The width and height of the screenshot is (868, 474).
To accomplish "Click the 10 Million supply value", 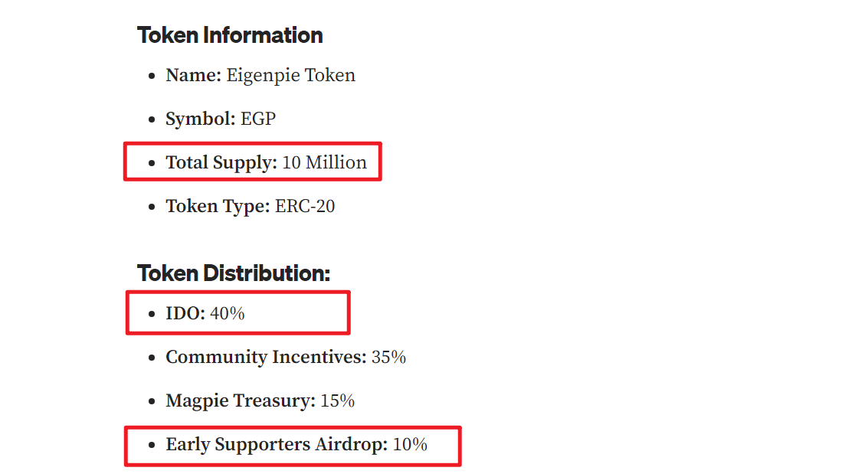I will 324,162.
